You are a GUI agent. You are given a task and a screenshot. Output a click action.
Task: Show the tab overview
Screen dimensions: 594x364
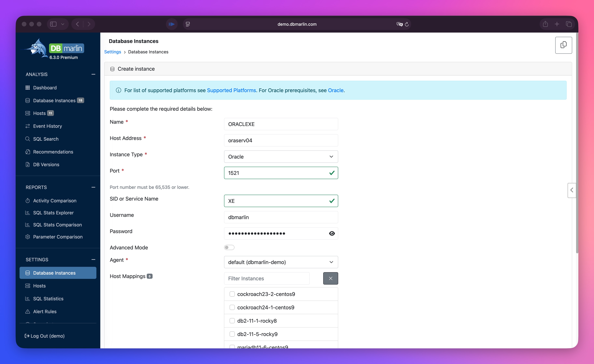pos(569,24)
